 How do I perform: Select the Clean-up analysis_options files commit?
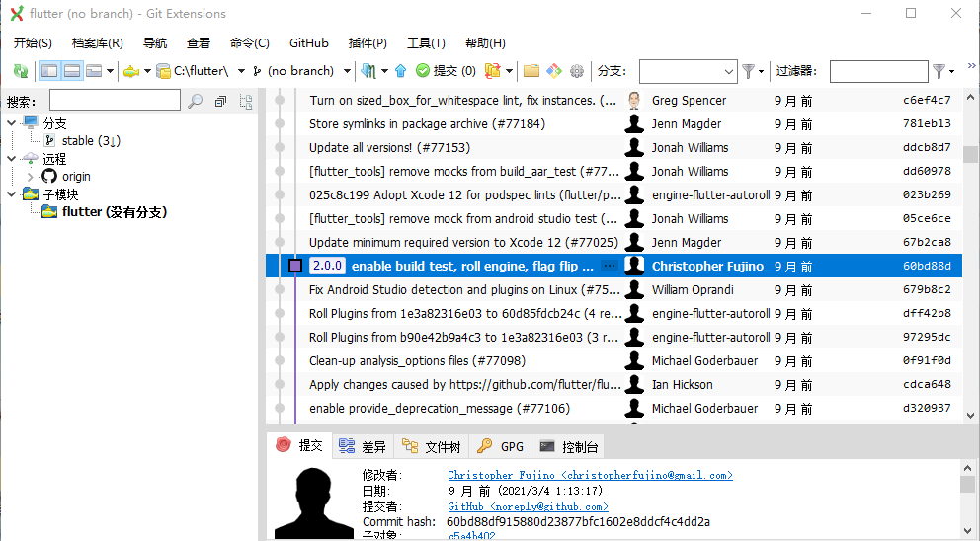[x=417, y=360]
